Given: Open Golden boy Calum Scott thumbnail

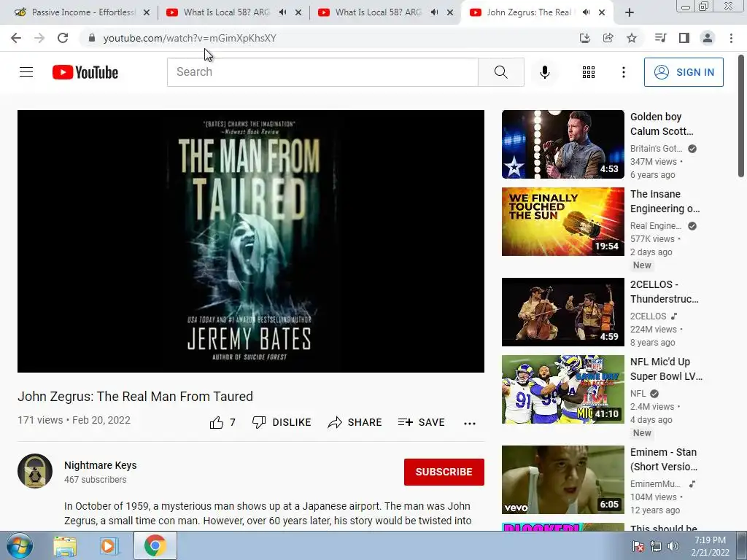Looking at the screenshot, I should pos(562,144).
